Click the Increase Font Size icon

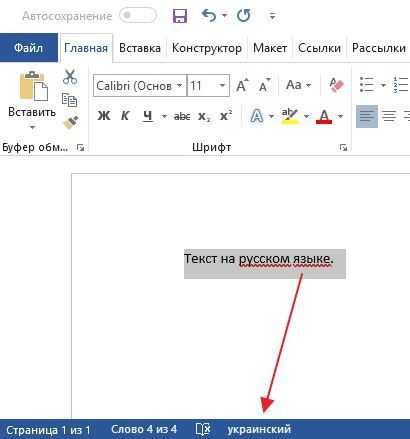click(242, 86)
